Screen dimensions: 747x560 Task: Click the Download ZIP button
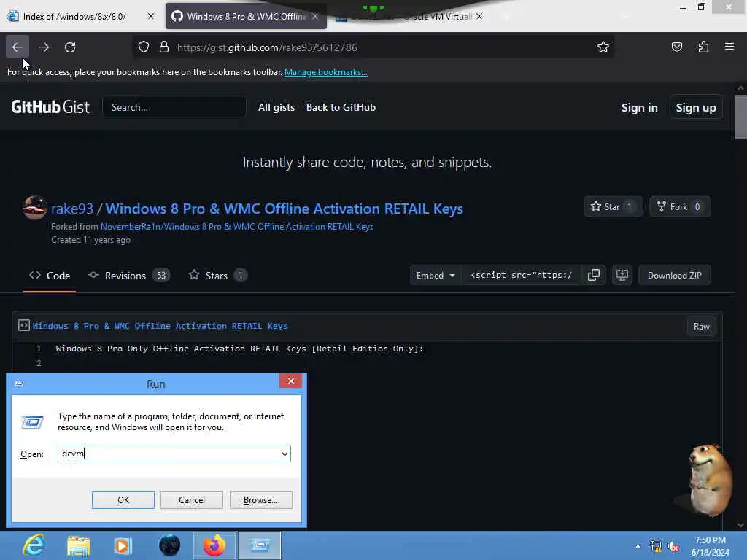pos(674,275)
